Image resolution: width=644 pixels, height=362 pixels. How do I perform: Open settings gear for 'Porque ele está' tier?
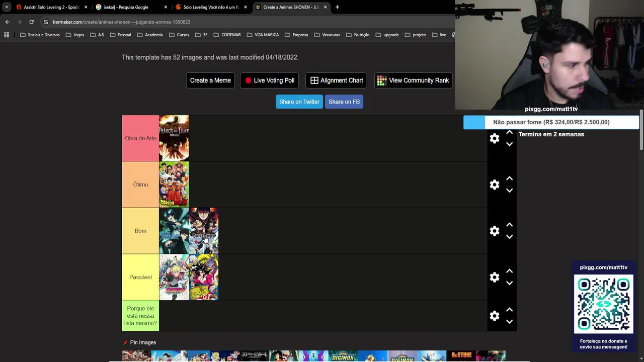click(x=495, y=316)
